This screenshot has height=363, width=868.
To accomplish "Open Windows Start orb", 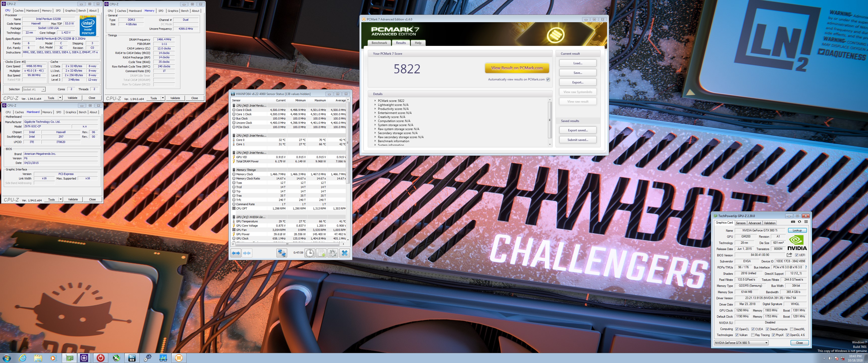I will 6,358.
